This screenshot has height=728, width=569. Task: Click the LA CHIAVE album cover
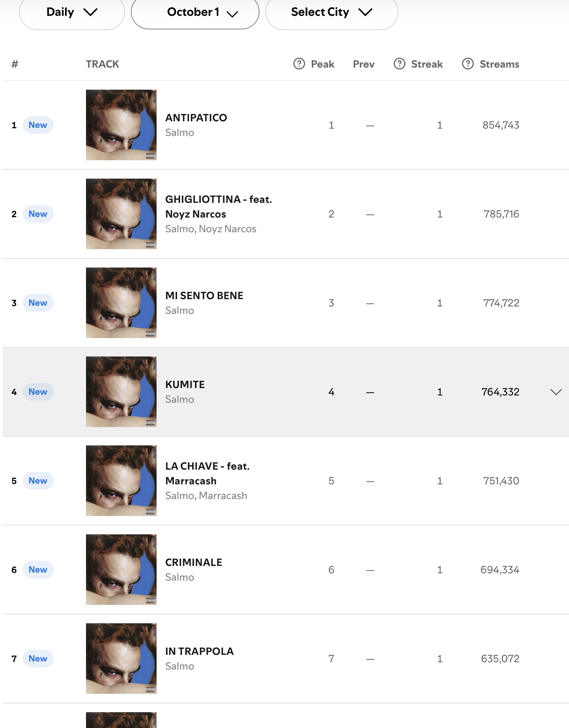pyautogui.click(x=121, y=481)
